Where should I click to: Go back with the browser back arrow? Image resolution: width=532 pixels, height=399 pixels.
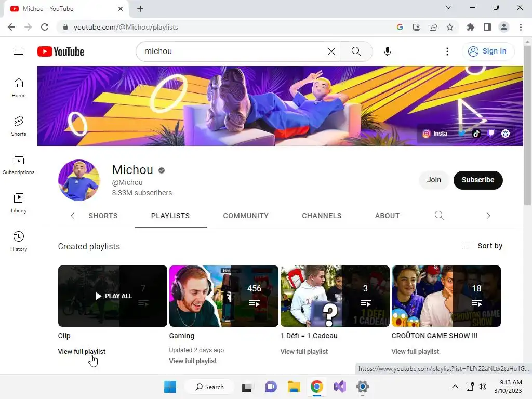tap(11, 27)
